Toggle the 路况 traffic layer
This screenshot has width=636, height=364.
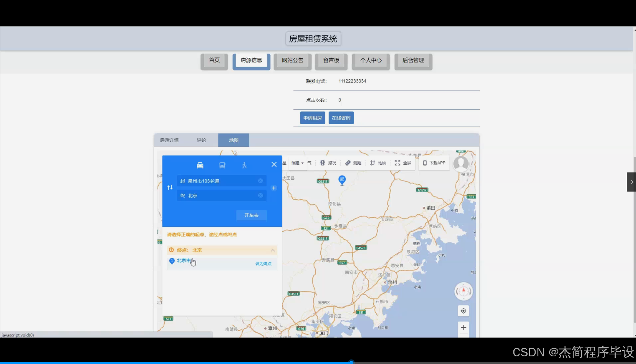pos(328,163)
